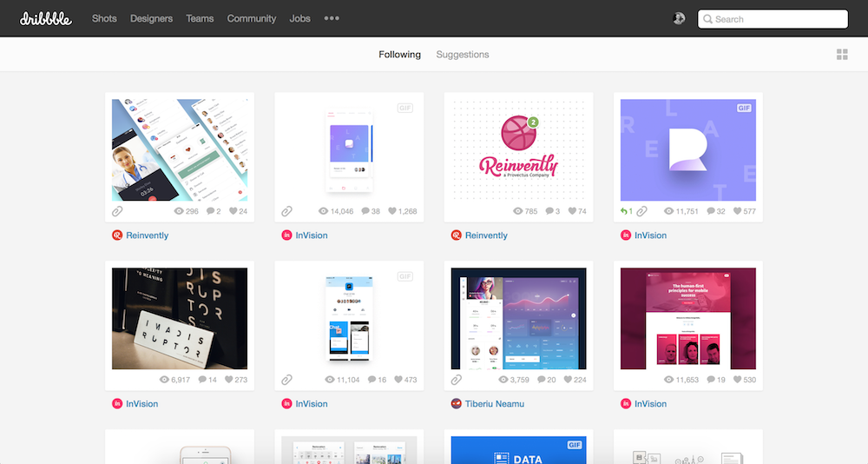Viewport: 868px width, 464px height.
Task: Open the blue DATA GIF shot
Action: pyautogui.click(x=519, y=450)
